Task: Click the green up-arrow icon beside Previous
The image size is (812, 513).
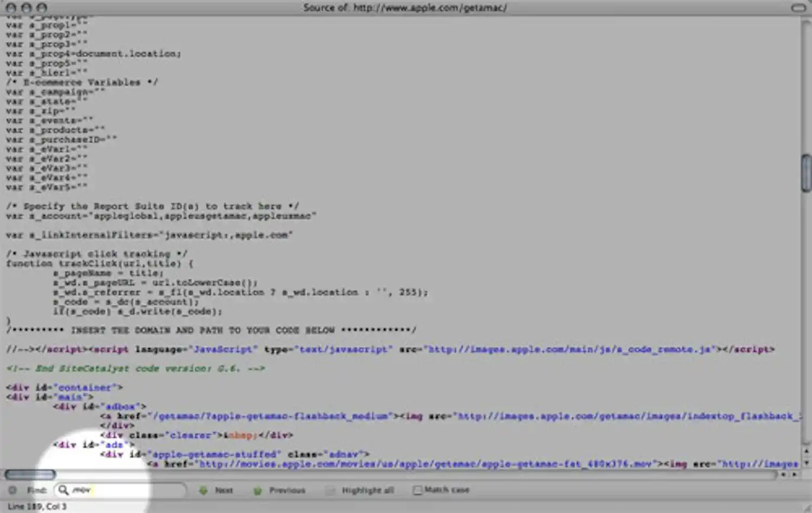Action: 258,490
